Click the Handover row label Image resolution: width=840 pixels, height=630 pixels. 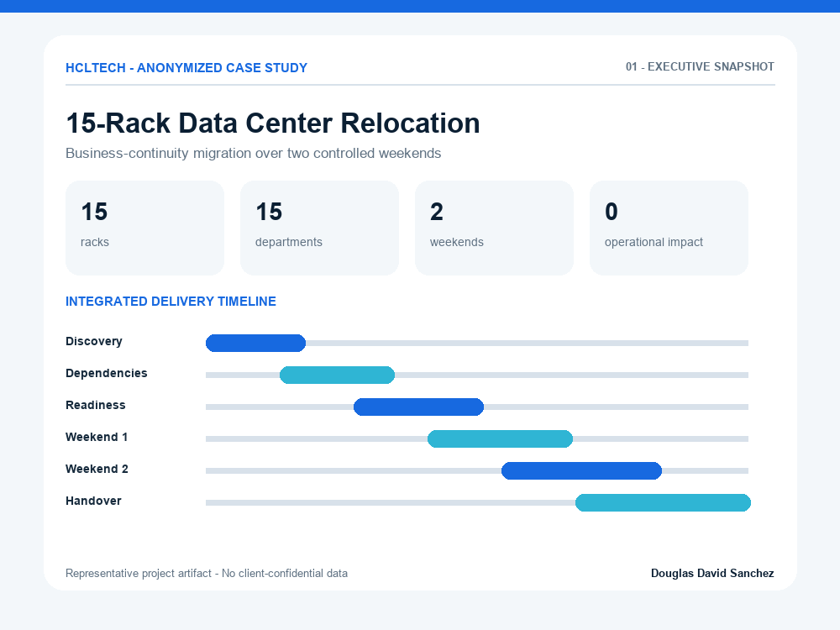pos(93,501)
